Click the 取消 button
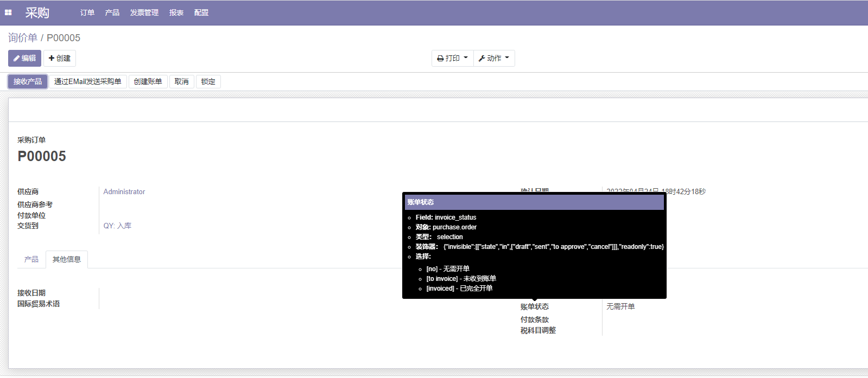 tap(182, 81)
